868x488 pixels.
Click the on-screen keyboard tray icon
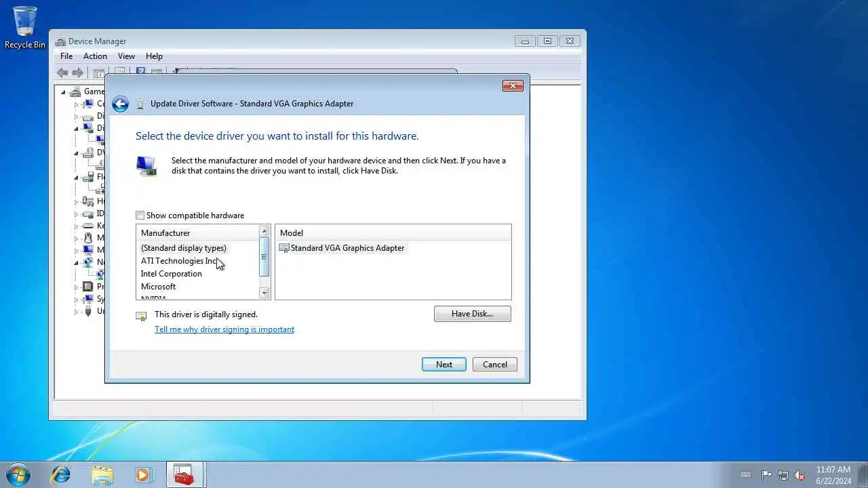746,475
